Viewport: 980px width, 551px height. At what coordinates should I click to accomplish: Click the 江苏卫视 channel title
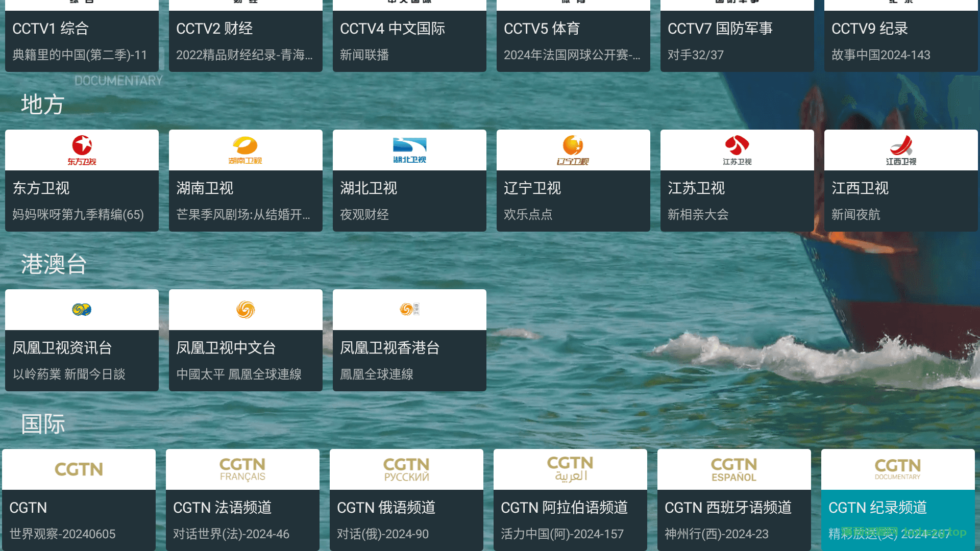tap(696, 188)
